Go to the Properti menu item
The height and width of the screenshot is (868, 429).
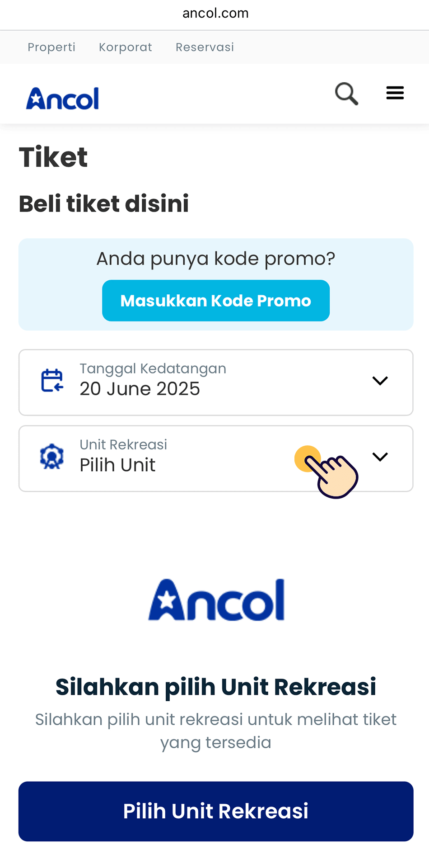(x=51, y=47)
